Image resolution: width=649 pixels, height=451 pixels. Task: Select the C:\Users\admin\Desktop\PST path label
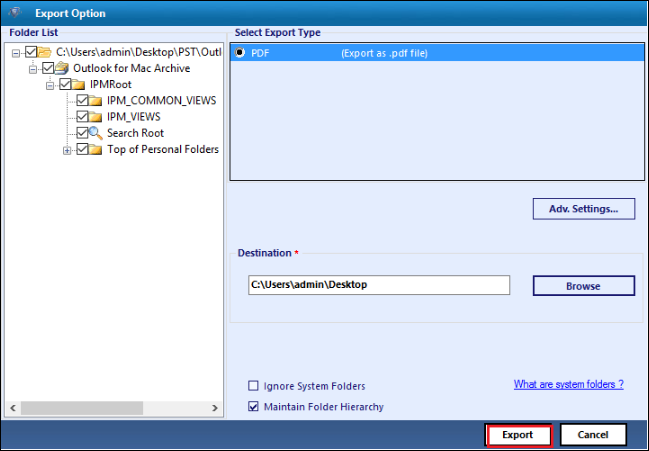(139, 52)
